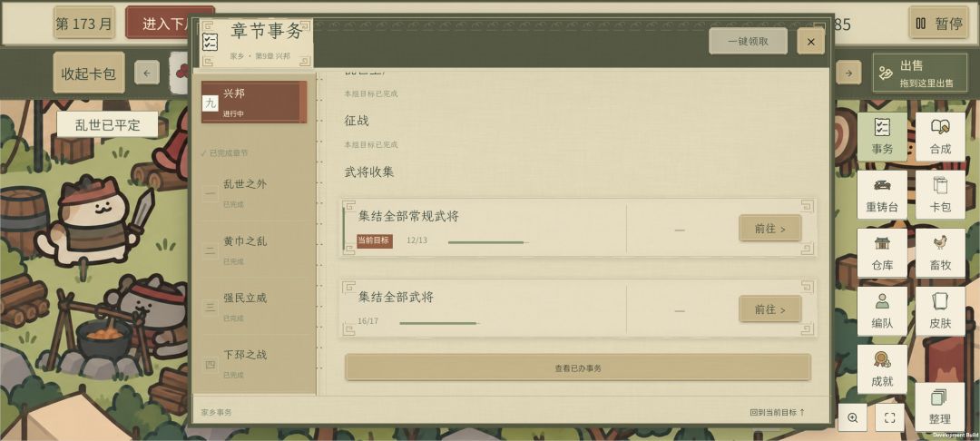This screenshot has height=441, width=980.
Task: Click the 第 173 月 month indicator
Action: pyautogui.click(x=83, y=24)
